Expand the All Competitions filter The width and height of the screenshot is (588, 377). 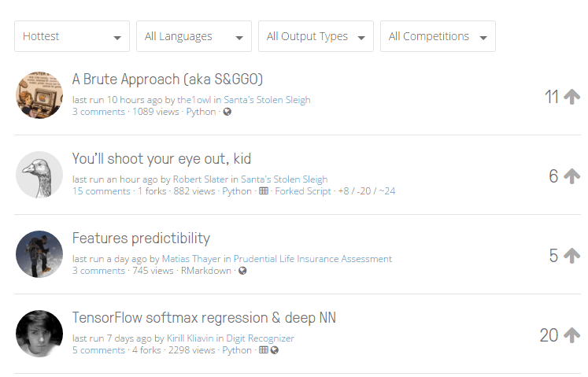tap(438, 36)
